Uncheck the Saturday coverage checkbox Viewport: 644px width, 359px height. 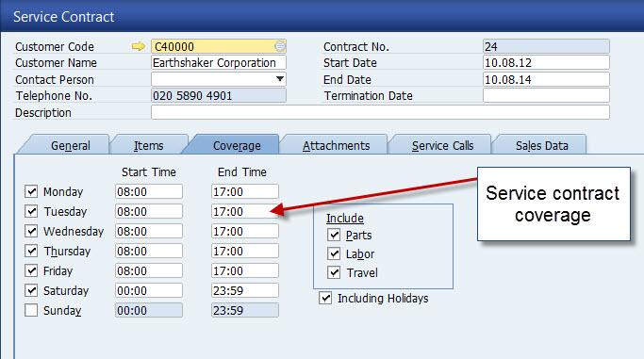coord(31,290)
